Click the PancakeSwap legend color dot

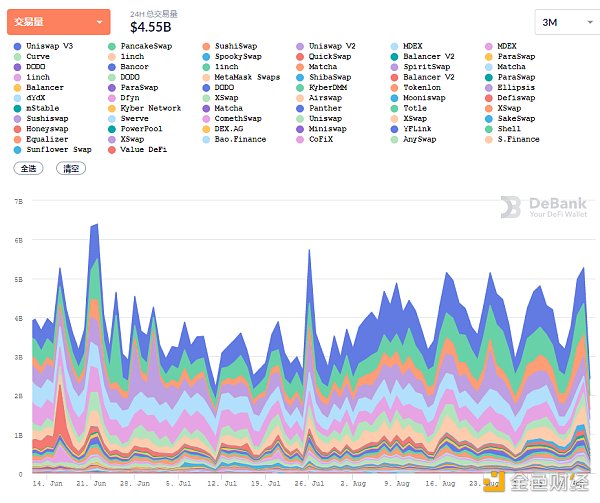pos(110,46)
